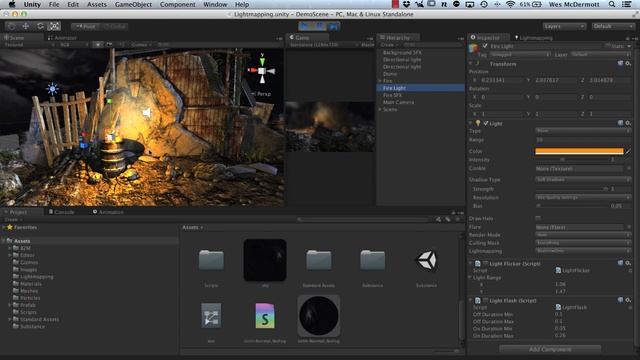
Task: Toggle the Local/Global handle button
Action: pos(114,27)
